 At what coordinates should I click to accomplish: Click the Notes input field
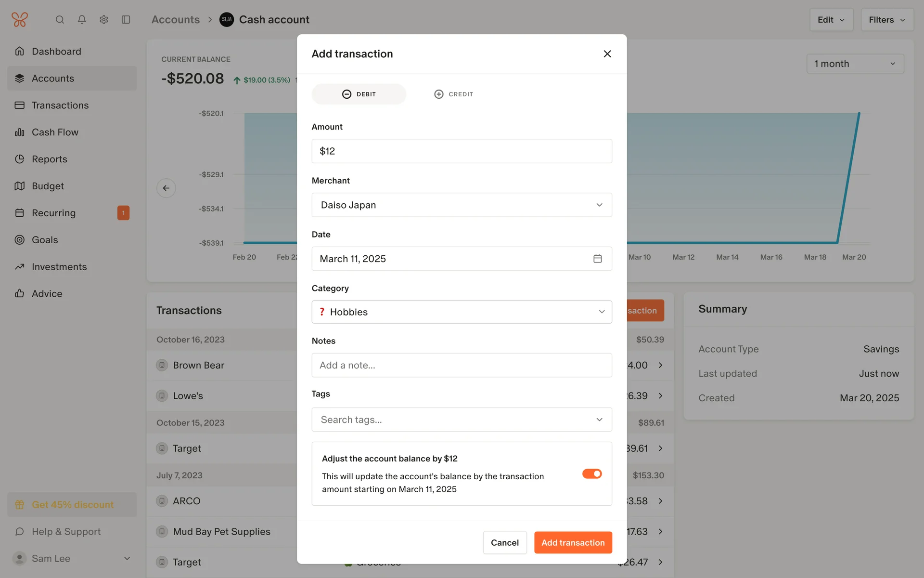pyautogui.click(x=462, y=366)
